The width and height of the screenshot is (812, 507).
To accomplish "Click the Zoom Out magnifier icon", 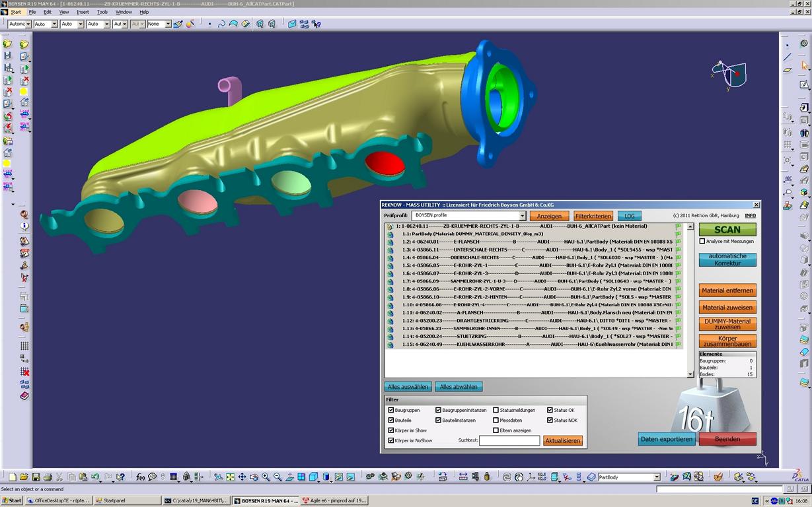I will pos(277,477).
